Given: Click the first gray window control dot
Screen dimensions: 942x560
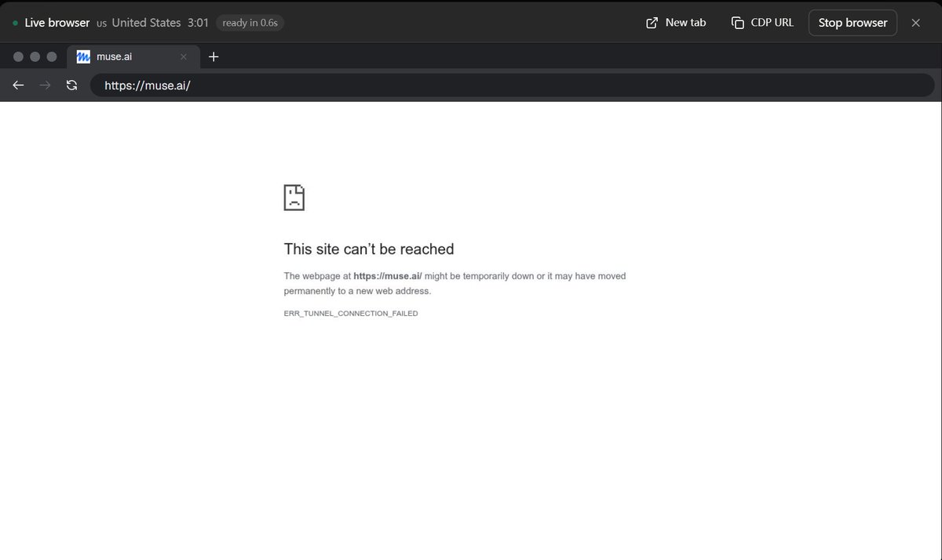Looking at the screenshot, I should click(x=18, y=56).
